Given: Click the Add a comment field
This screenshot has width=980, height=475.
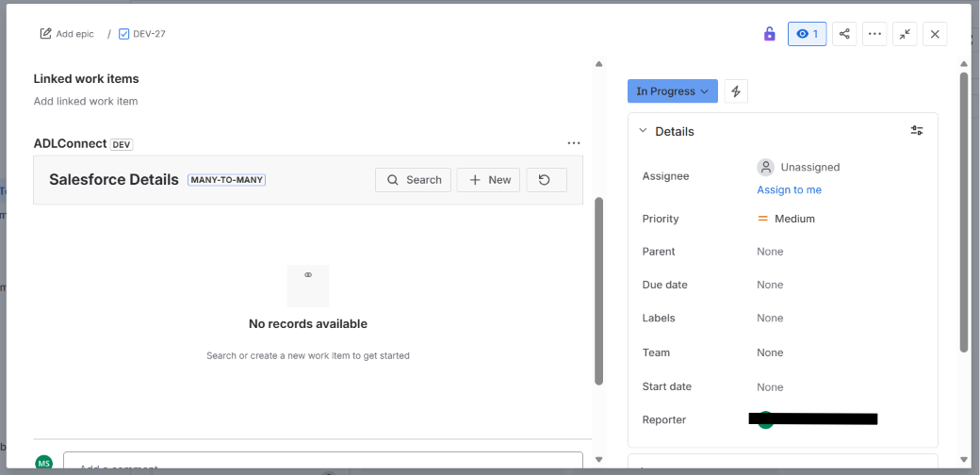Looking at the screenshot, I should tap(323, 461).
